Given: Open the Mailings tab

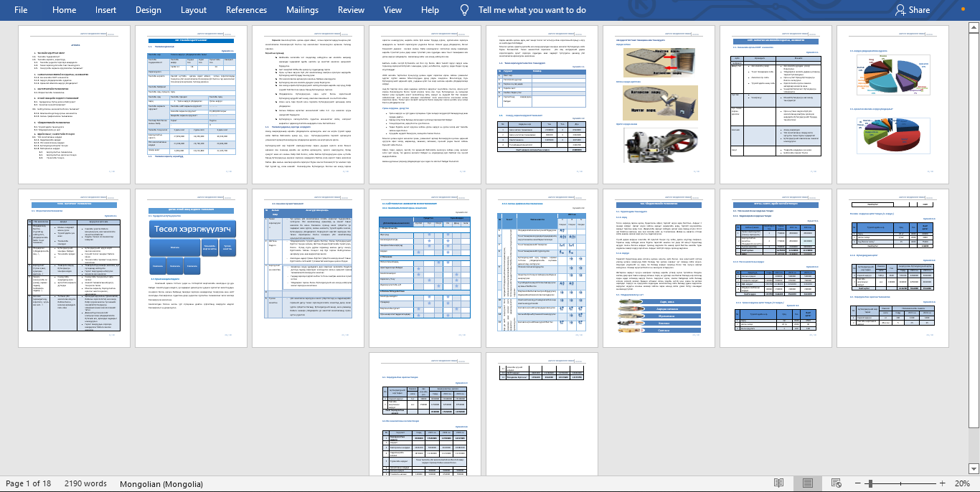Looking at the screenshot, I should coord(302,10).
